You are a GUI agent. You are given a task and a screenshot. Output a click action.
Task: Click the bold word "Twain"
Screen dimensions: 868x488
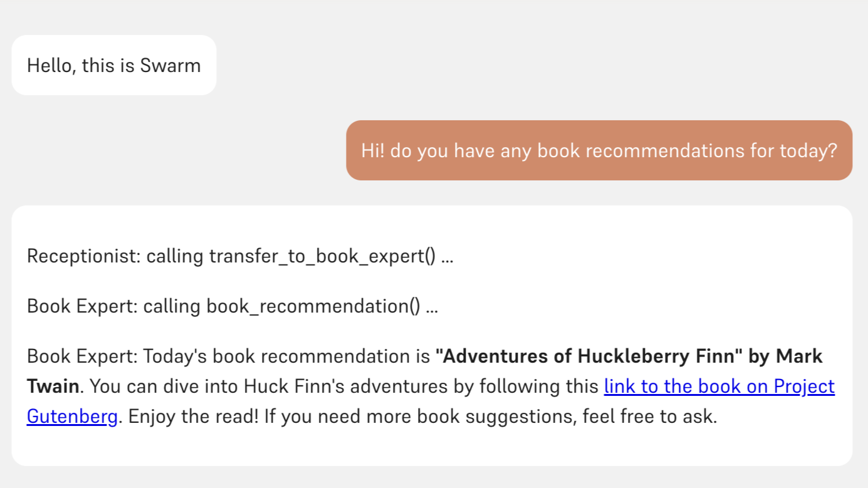pos(53,387)
